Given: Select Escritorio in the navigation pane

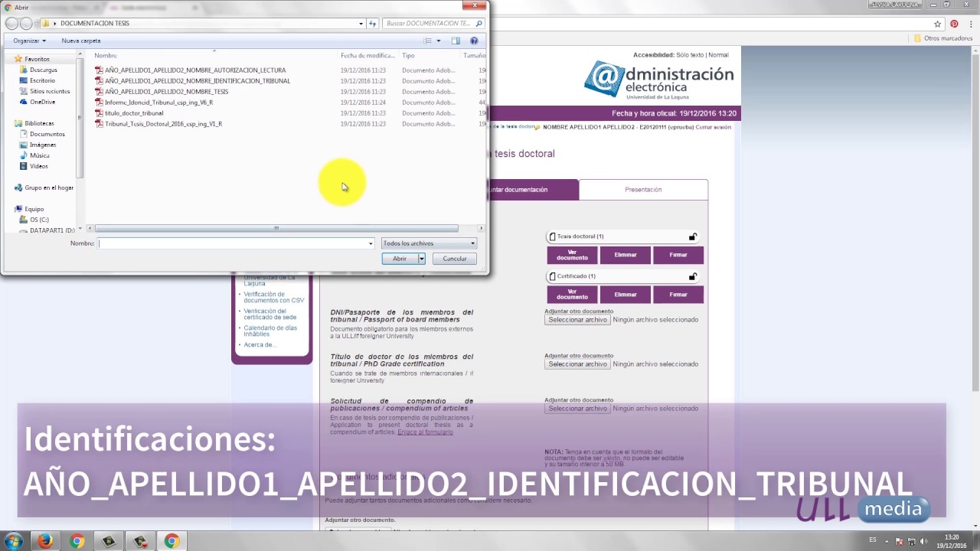Looking at the screenshot, I should [x=42, y=80].
